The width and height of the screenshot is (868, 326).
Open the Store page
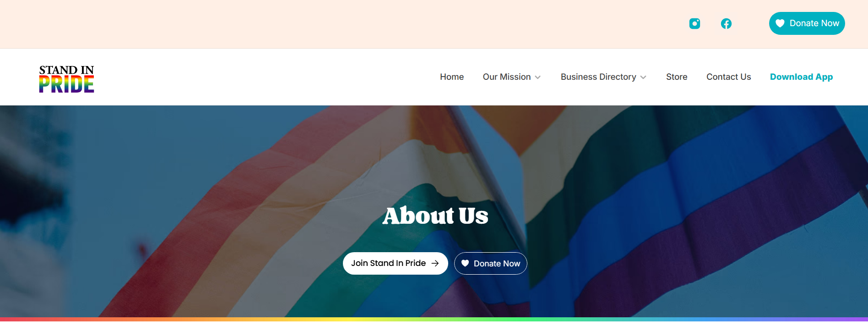677,77
